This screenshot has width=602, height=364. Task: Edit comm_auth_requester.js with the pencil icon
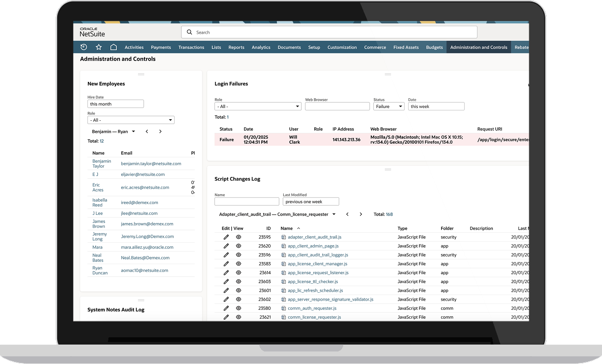(x=226, y=308)
